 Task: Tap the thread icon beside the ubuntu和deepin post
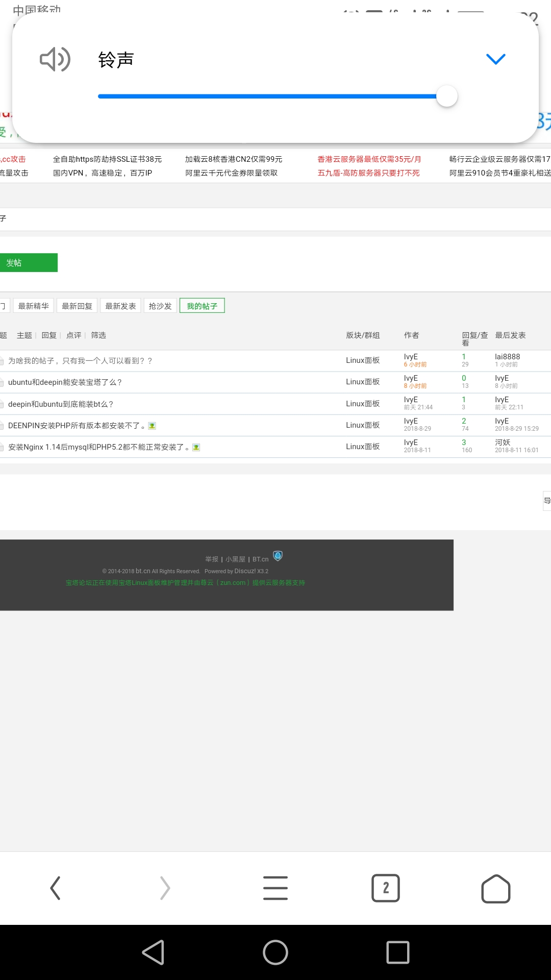[x=2, y=382]
